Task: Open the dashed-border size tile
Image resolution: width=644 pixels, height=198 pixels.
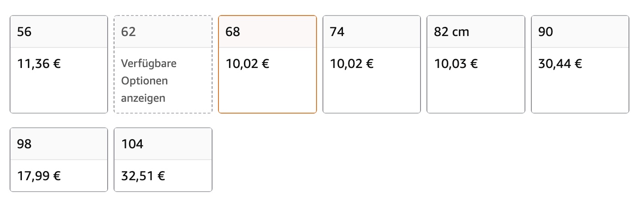Action: tap(163, 64)
